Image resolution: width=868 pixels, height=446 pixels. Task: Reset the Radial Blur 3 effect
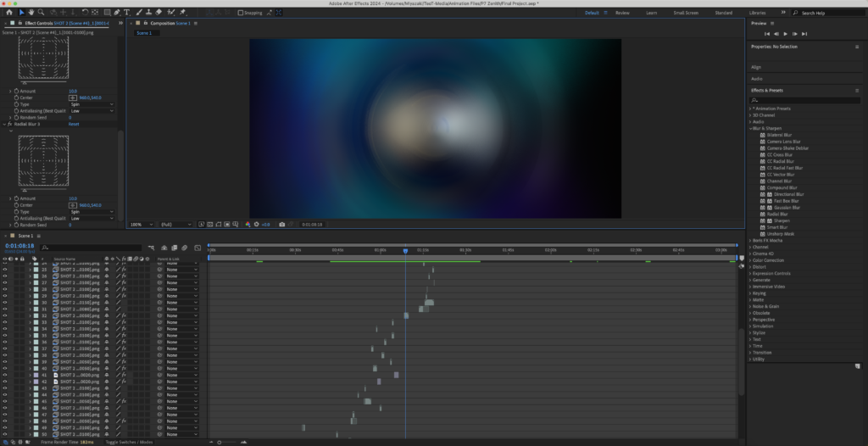coord(74,124)
